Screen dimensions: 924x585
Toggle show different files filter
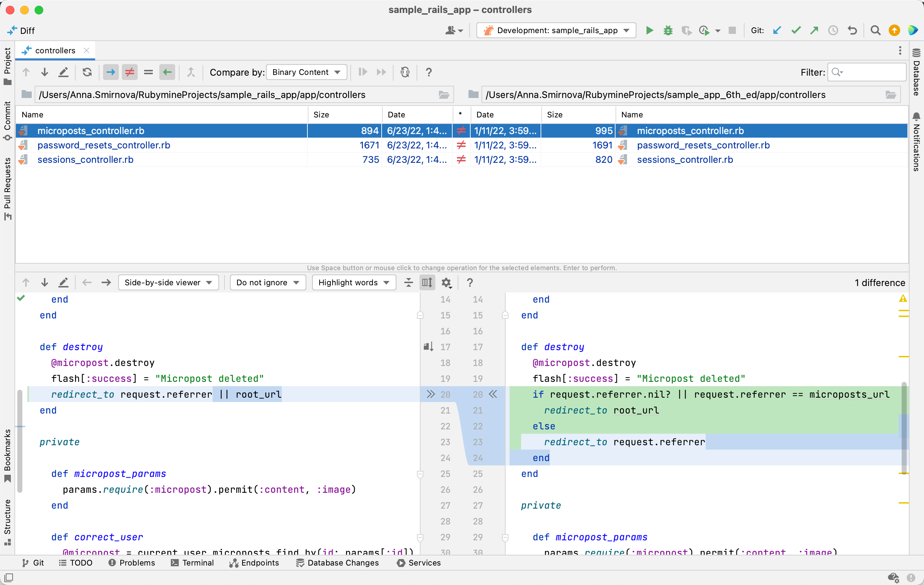pyautogui.click(x=130, y=72)
